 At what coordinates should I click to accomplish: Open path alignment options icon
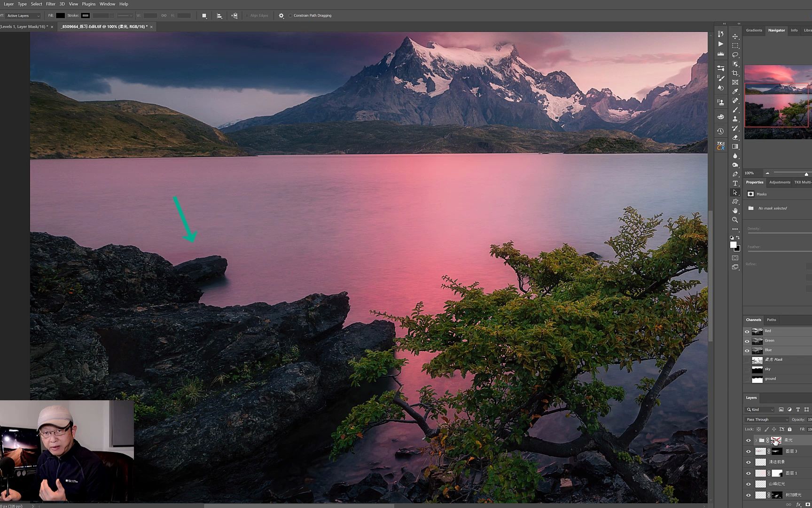219,16
